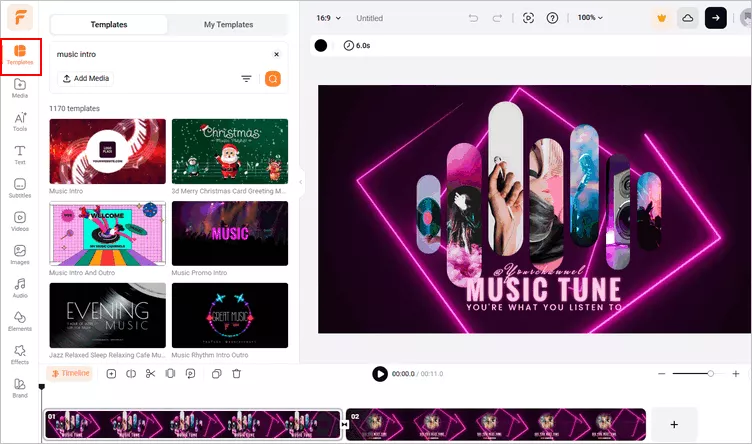Screen dimensions: 752x444
Task: Click the cloud save icon
Action: point(687,18)
